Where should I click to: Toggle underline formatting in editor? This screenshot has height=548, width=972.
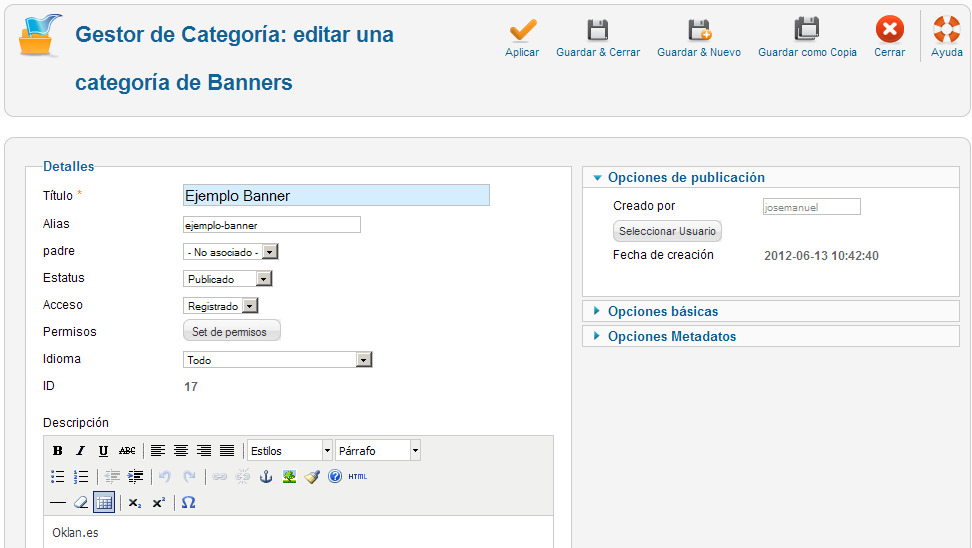103,451
